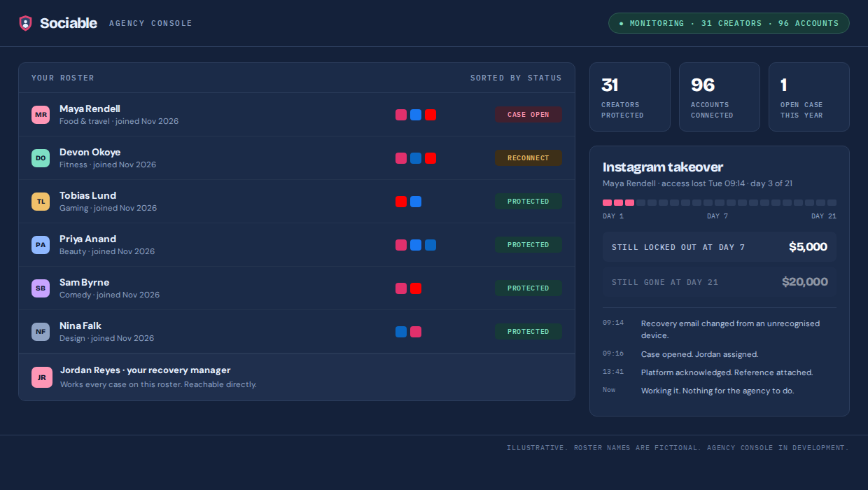Screen dimensions: 868x490
Task: Click the YOUR ROSTER panel heading
Action: click(63, 78)
